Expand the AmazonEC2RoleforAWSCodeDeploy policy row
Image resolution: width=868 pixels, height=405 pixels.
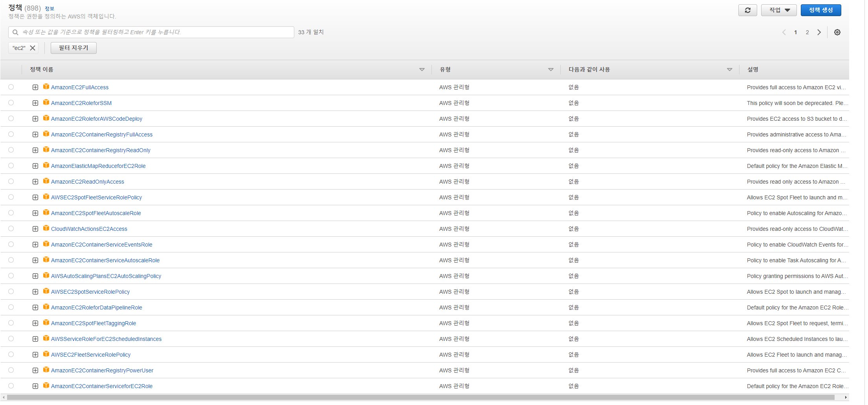(x=35, y=119)
